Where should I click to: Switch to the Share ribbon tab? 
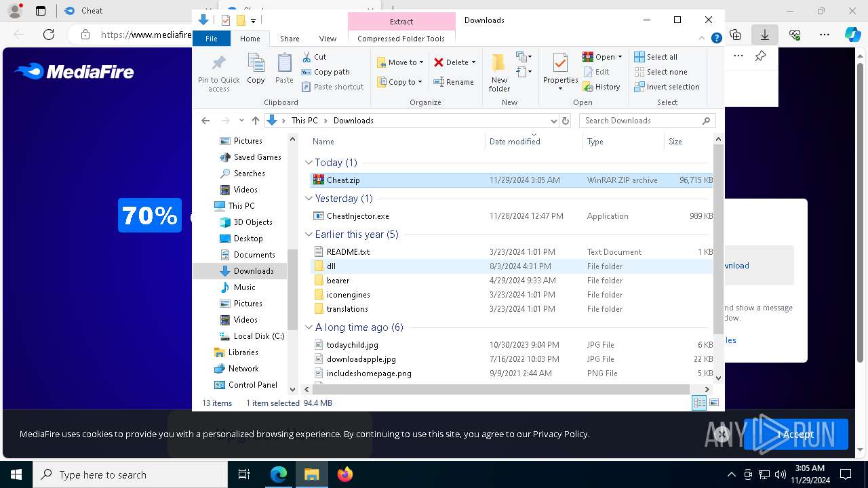(x=290, y=39)
